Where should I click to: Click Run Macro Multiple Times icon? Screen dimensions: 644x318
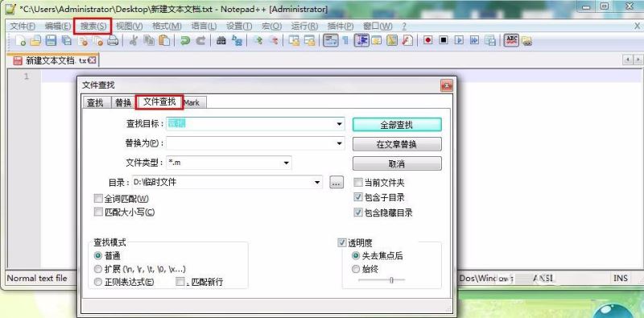[474, 41]
